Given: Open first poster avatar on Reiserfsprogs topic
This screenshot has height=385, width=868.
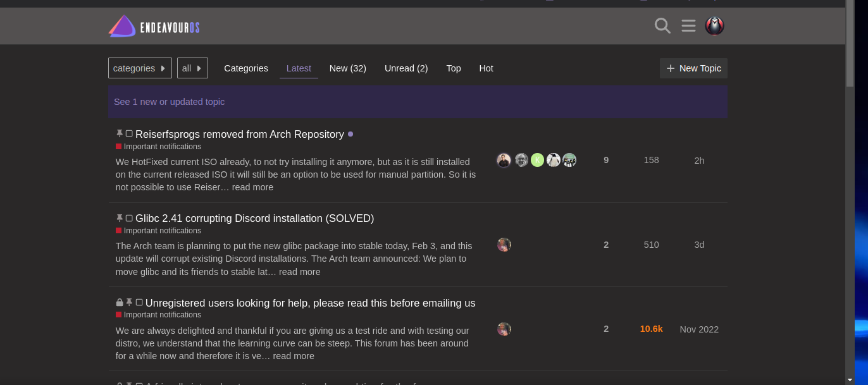Looking at the screenshot, I should (504, 161).
